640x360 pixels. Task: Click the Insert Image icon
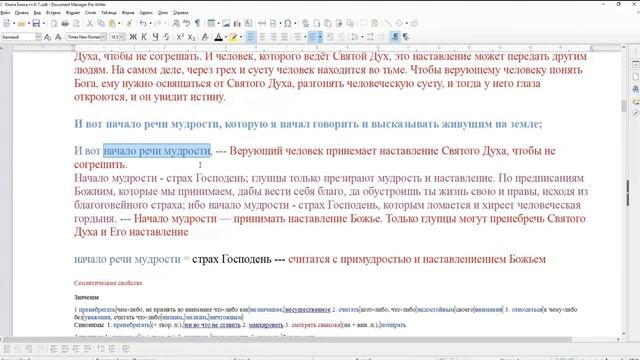(x=226, y=23)
